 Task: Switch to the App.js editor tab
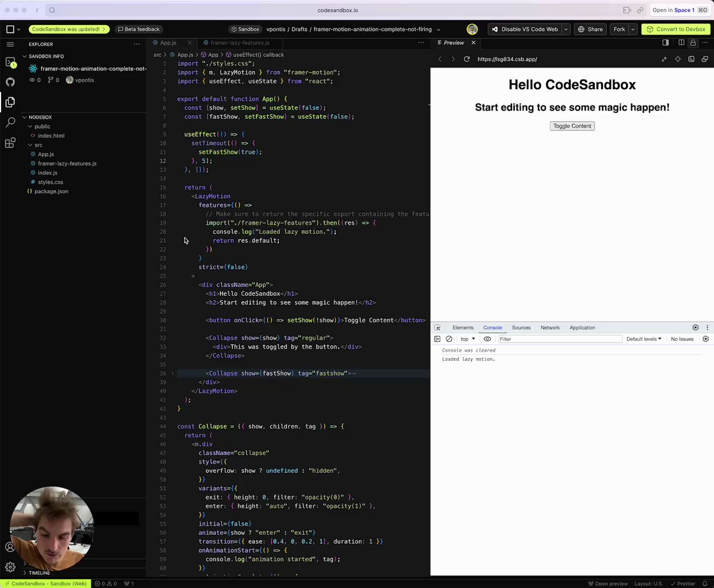pyautogui.click(x=168, y=42)
